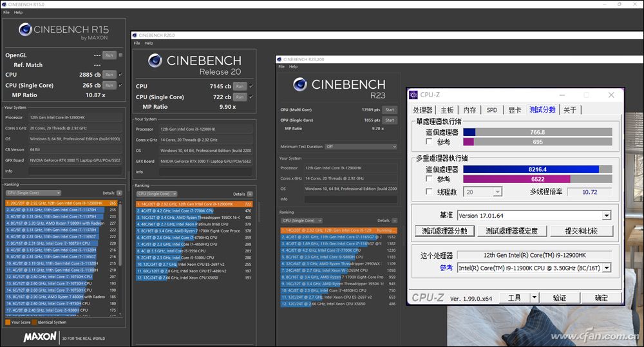Open the Help menu in Cinebench R23
The height and width of the screenshot is (347, 644).
293,66
